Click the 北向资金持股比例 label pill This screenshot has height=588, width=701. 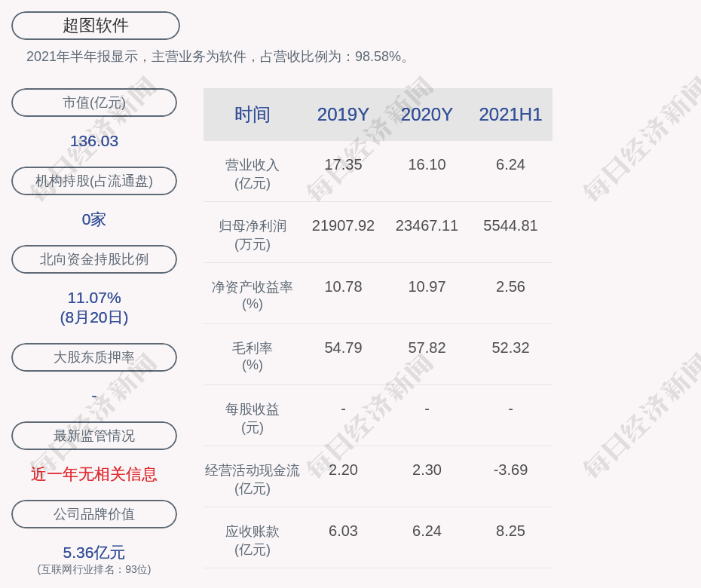click(x=94, y=259)
